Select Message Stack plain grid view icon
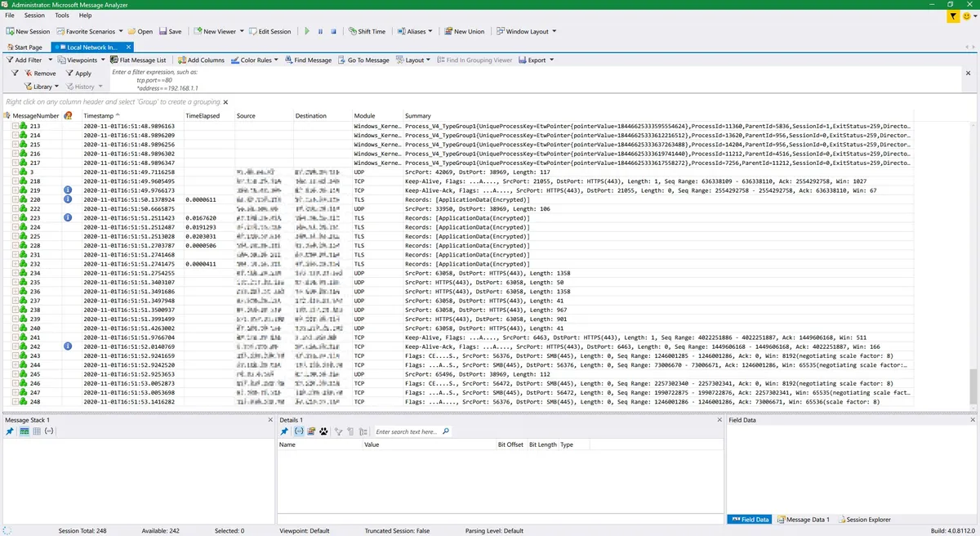Viewport: 980px width, 536px height. click(x=37, y=431)
